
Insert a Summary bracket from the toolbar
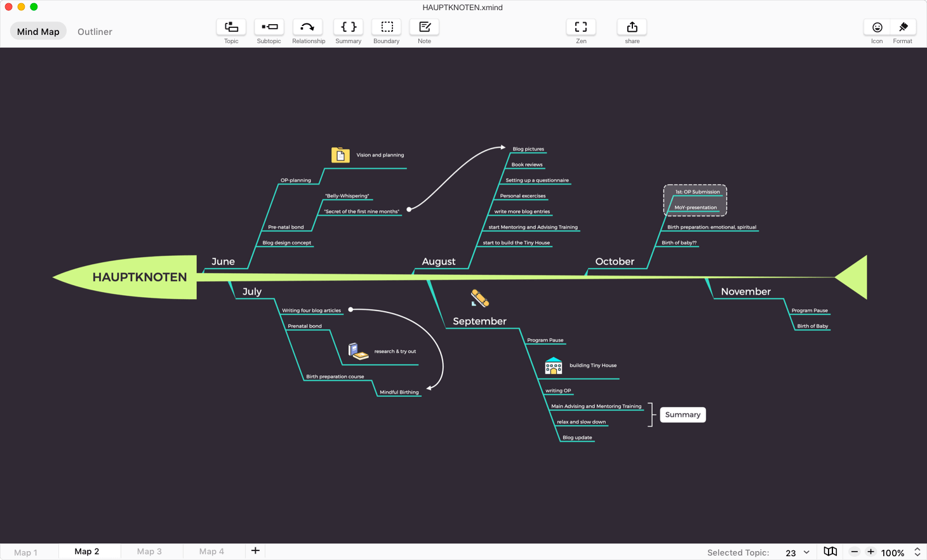pyautogui.click(x=349, y=27)
